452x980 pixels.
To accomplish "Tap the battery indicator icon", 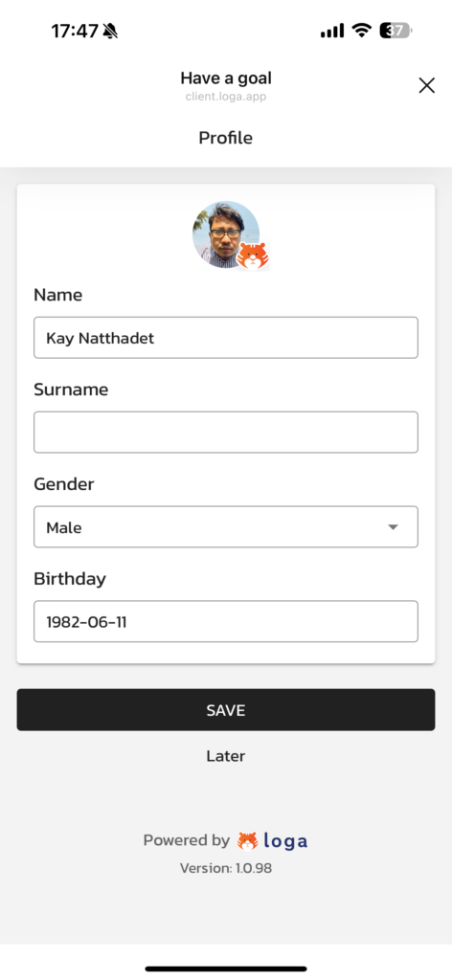I will click(x=395, y=30).
